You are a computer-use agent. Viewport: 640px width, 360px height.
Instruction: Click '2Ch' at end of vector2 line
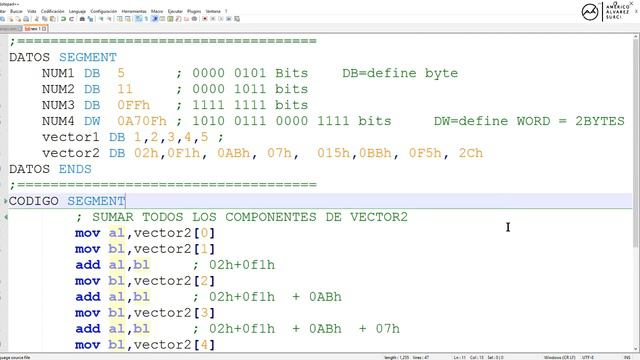click(471, 153)
